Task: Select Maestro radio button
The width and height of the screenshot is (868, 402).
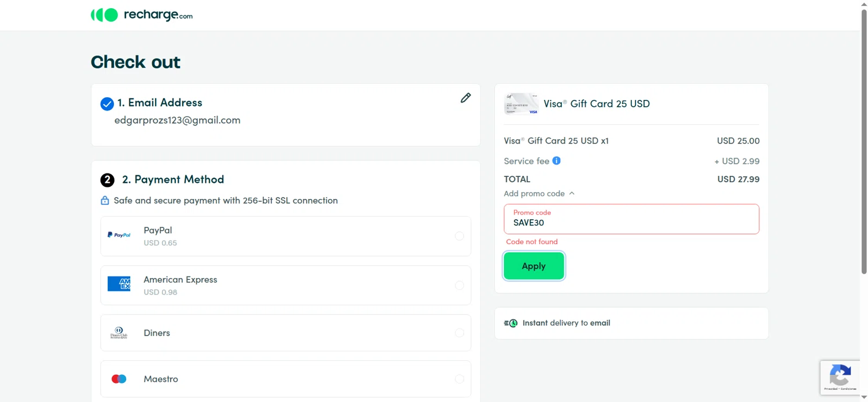Action: coord(459,379)
